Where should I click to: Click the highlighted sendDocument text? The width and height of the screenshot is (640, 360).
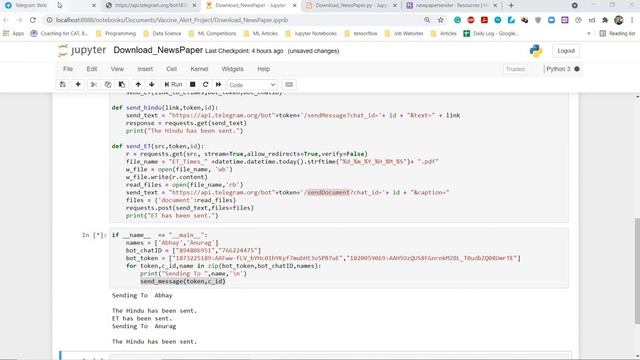[329, 192]
